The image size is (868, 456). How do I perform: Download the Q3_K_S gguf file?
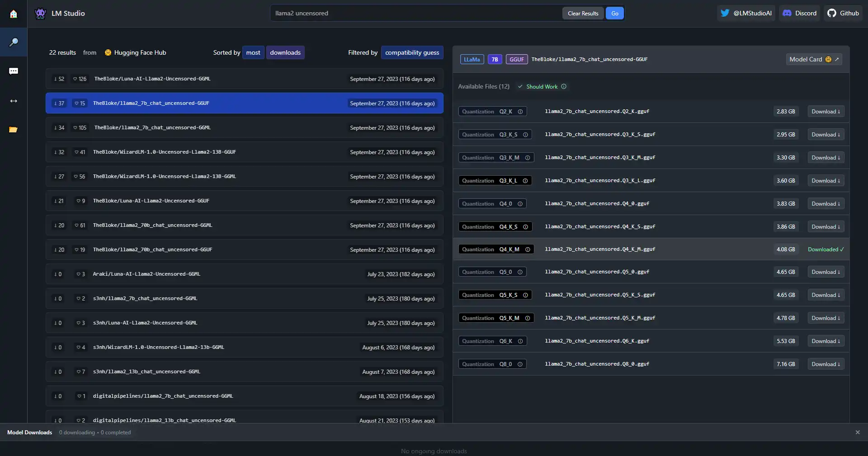point(826,135)
